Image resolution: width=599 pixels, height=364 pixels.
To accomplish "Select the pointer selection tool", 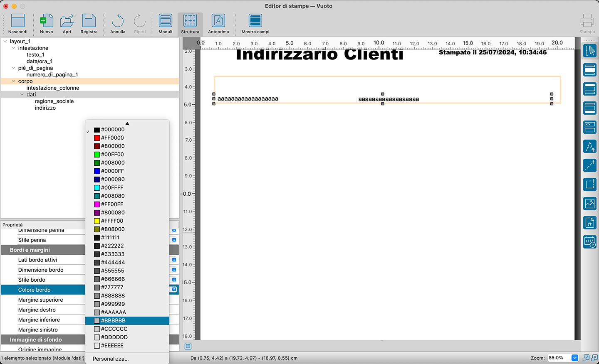I will 590,51.
